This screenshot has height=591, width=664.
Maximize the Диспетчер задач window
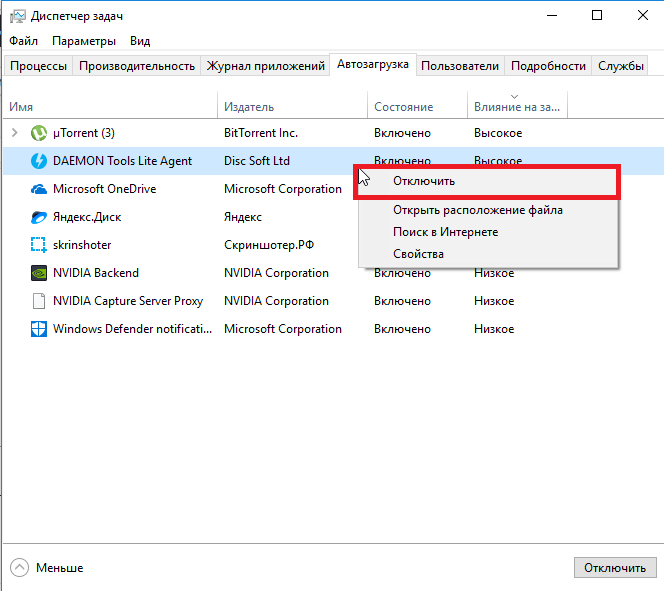[597, 16]
